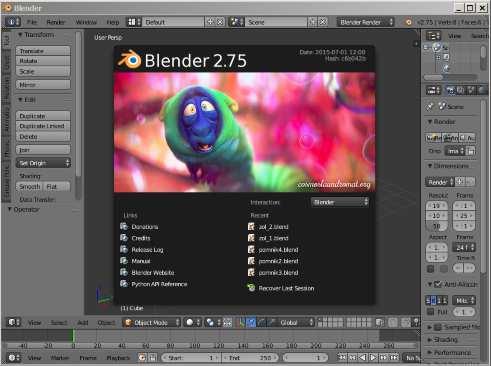The height and width of the screenshot is (366, 491).
Task: Play the animation forward
Action: (x=373, y=358)
